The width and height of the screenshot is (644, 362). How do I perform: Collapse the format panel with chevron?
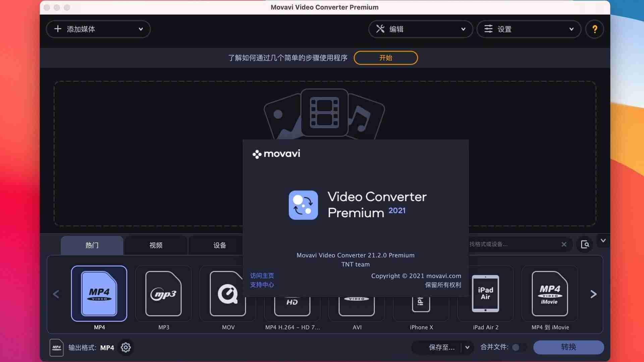(603, 241)
